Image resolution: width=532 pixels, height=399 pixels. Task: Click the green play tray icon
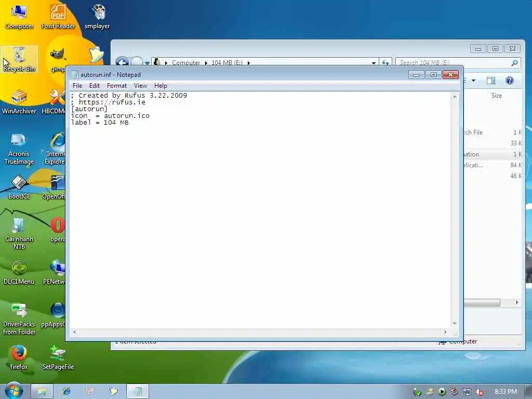pyautogui.click(x=442, y=392)
